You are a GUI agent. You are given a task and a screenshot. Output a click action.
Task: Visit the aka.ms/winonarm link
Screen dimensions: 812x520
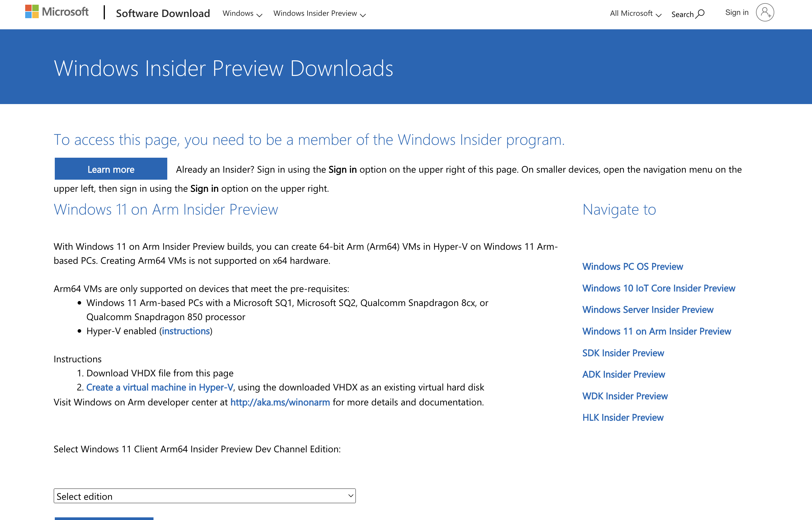pyautogui.click(x=280, y=402)
